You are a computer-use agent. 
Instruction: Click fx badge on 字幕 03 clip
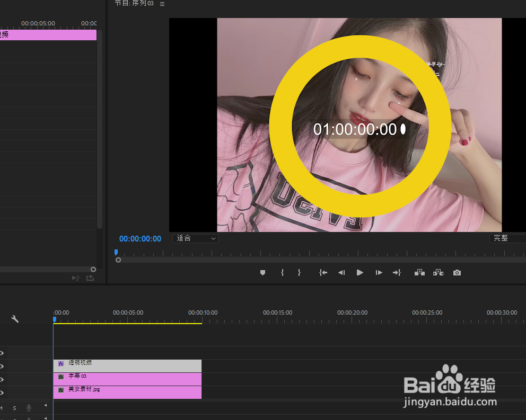(x=61, y=377)
